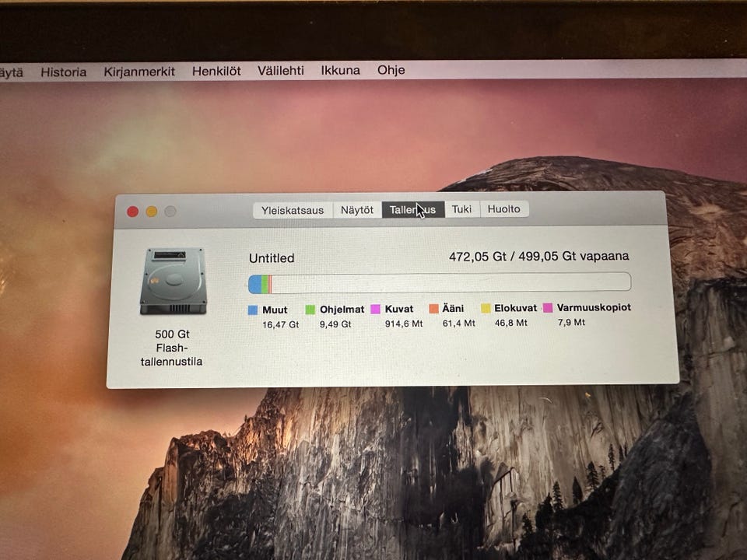The height and width of the screenshot is (560, 747).
Task: Minimize window with the yellow button
Action: tap(152, 212)
